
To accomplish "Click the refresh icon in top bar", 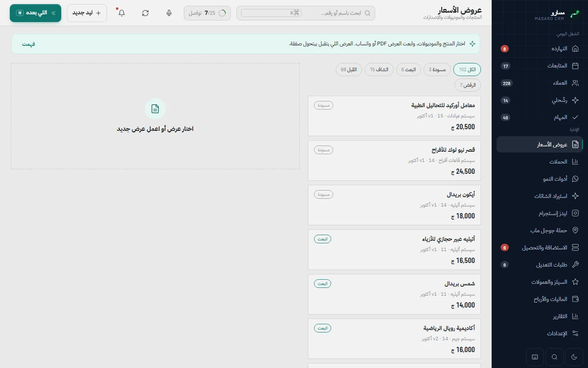I will pos(145,13).
